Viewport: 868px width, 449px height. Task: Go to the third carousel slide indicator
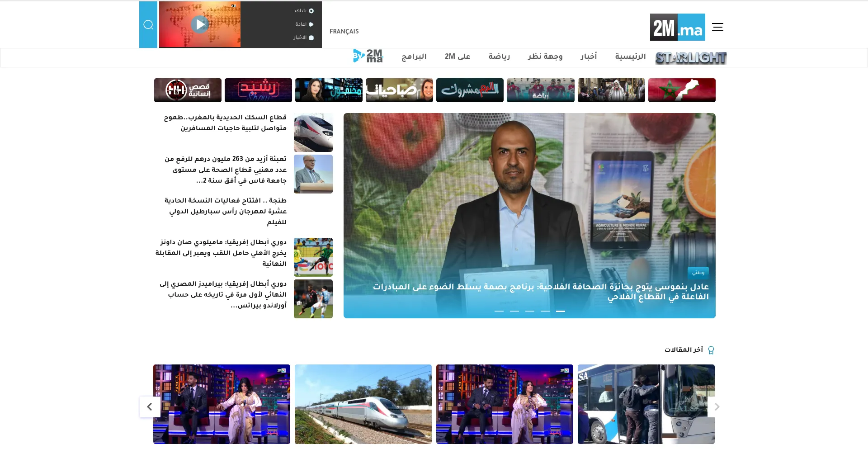[x=530, y=311]
